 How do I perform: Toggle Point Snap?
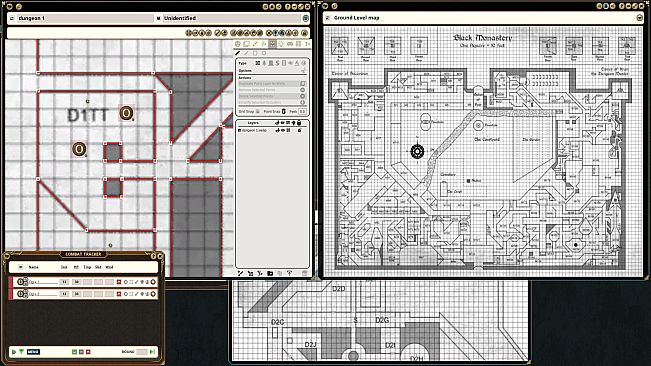pyautogui.click(x=284, y=112)
